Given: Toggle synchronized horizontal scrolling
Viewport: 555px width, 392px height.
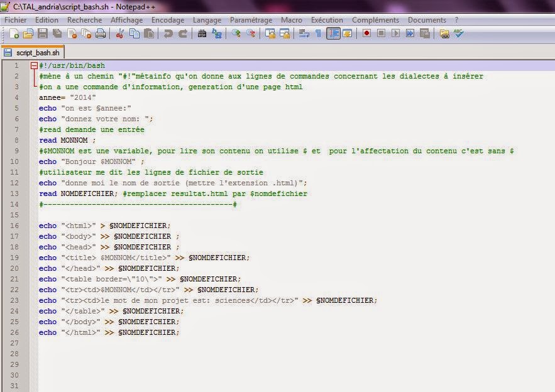Looking at the screenshot, I should coord(285,34).
